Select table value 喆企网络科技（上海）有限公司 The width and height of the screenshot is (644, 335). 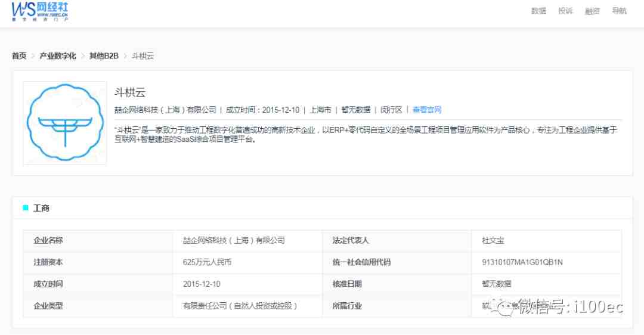click(234, 241)
